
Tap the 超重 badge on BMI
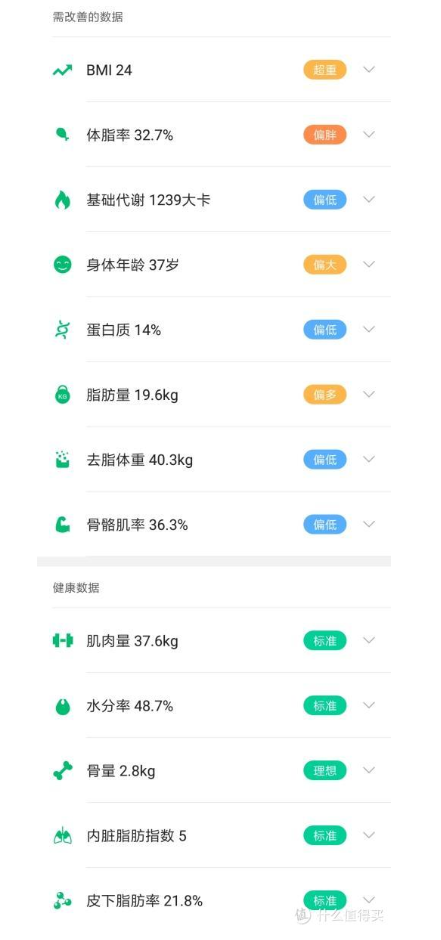325,70
